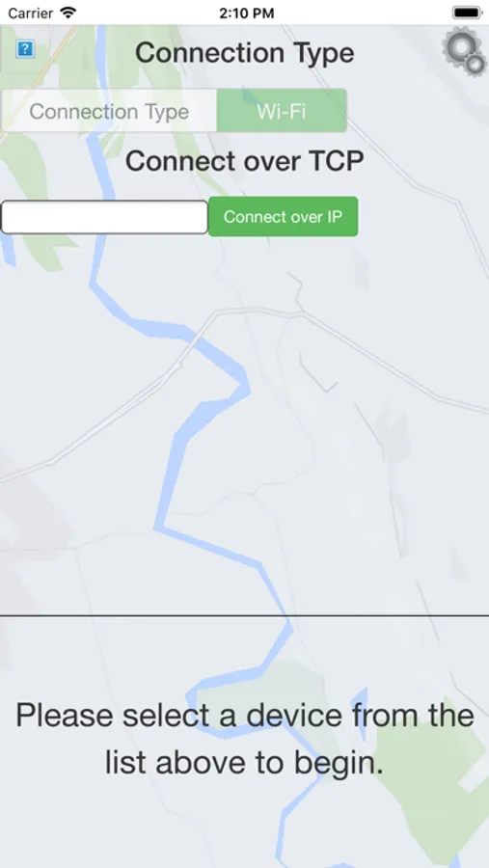
Task: Focus the IP address text field
Action: click(x=105, y=217)
